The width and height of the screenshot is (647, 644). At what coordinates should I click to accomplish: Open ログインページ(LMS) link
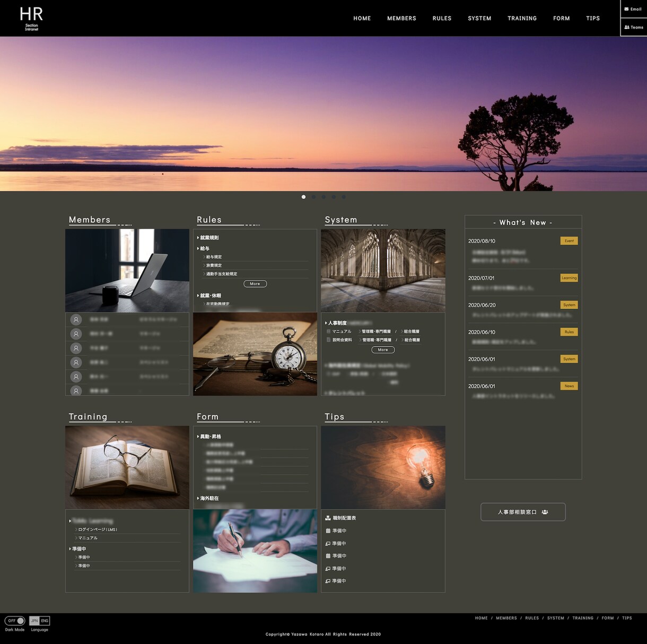tap(98, 529)
